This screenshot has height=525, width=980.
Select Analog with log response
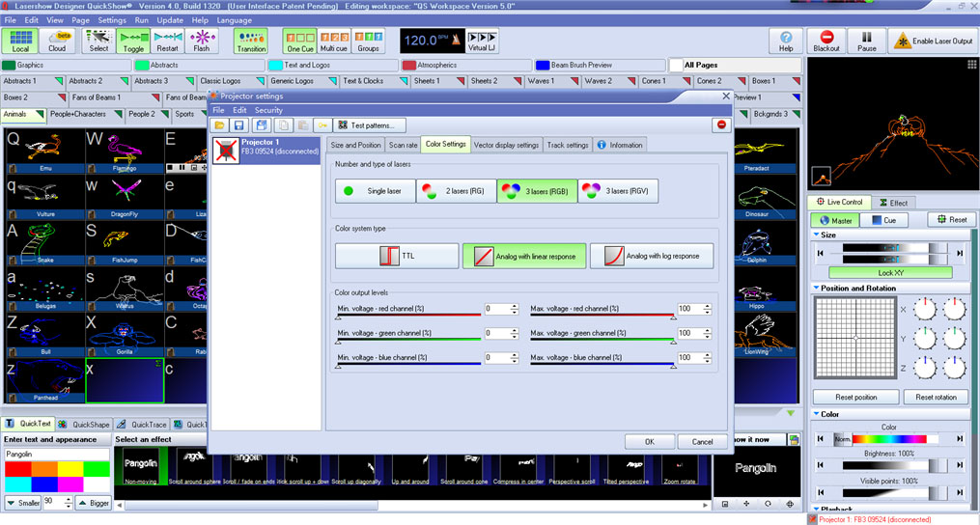[652, 256]
